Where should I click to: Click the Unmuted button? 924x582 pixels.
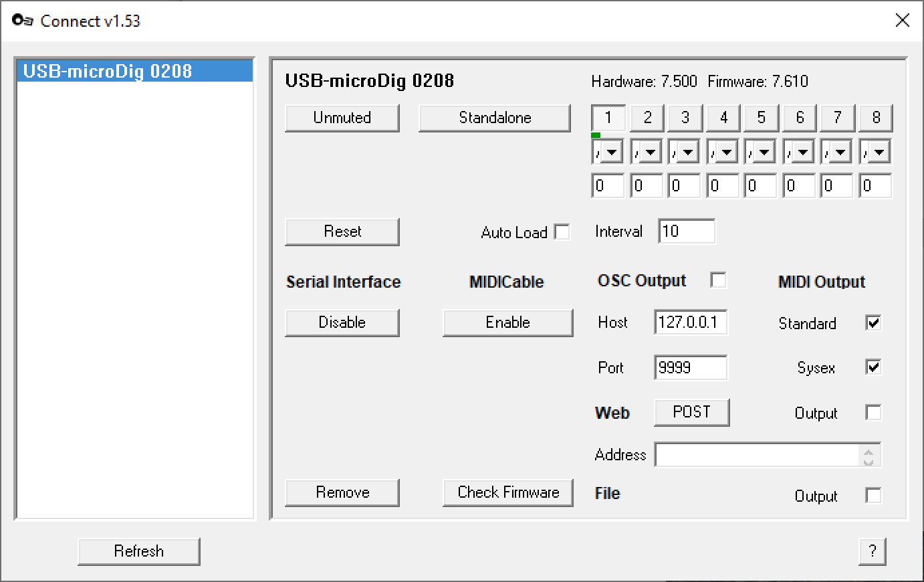click(342, 118)
